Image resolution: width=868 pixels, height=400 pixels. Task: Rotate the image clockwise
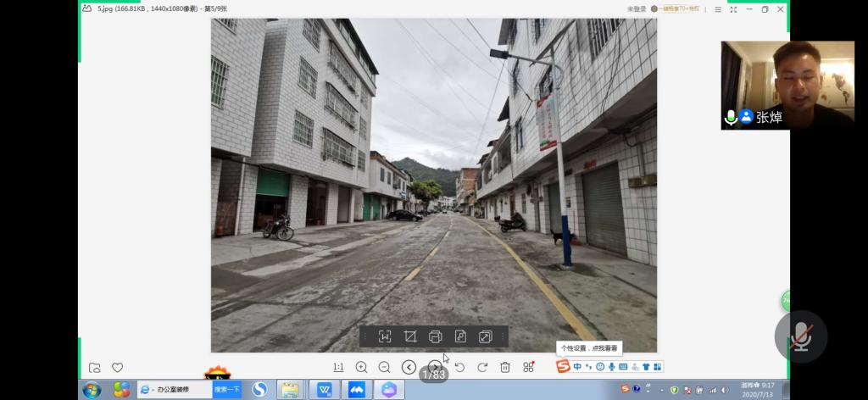click(x=482, y=367)
